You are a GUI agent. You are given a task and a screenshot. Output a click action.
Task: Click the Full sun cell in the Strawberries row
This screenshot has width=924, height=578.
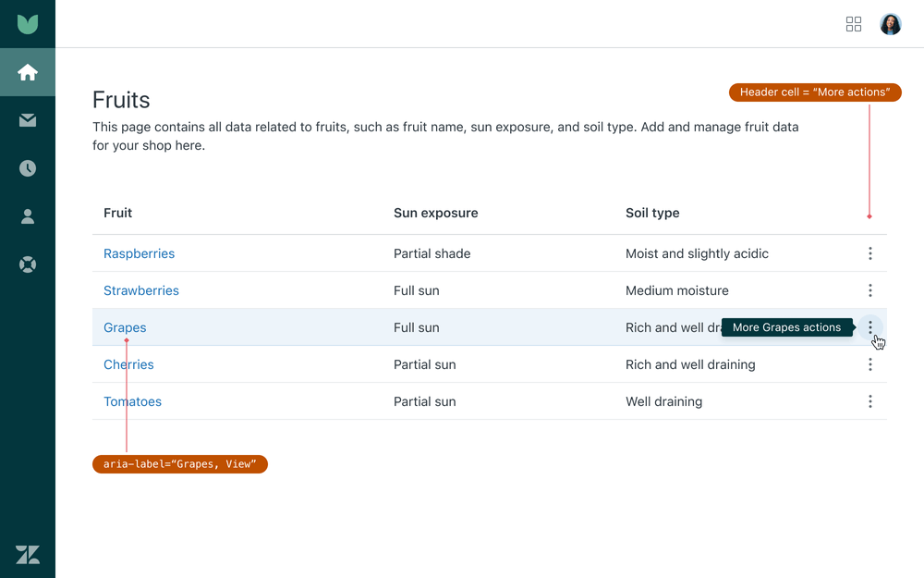[x=416, y=290]
